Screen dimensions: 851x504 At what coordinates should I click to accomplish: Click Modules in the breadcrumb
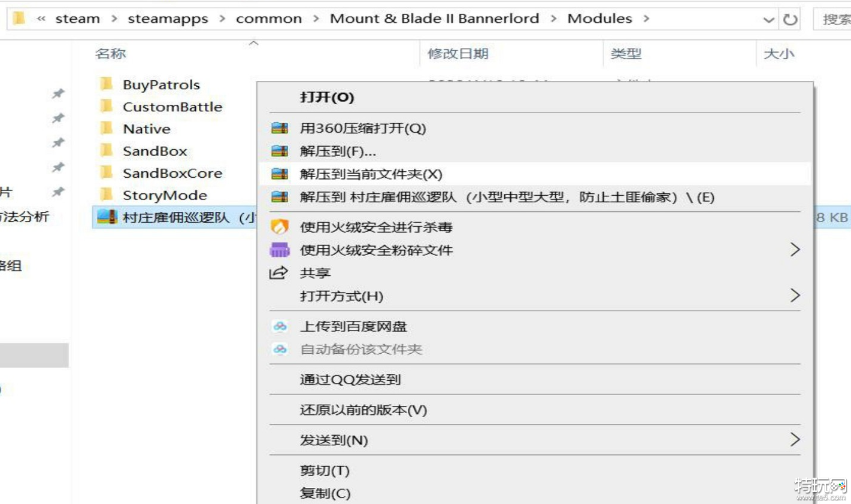pyautogui.click(x=599, y=19)
